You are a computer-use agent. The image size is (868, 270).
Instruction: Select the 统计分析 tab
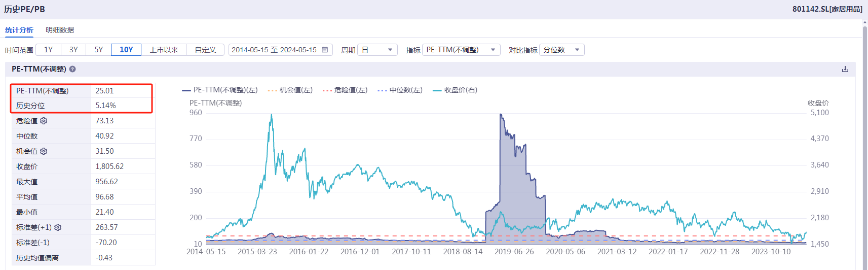pyautogui.click(x=19, y=30)
